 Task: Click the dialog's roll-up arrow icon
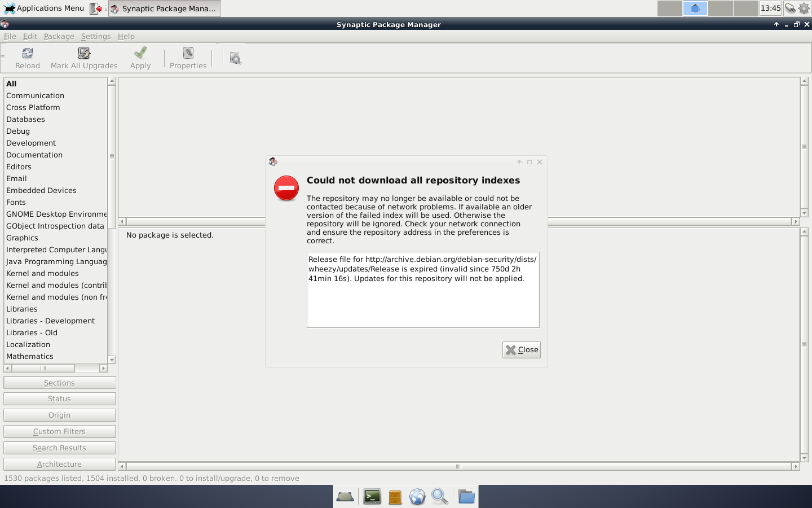(519, 162)
